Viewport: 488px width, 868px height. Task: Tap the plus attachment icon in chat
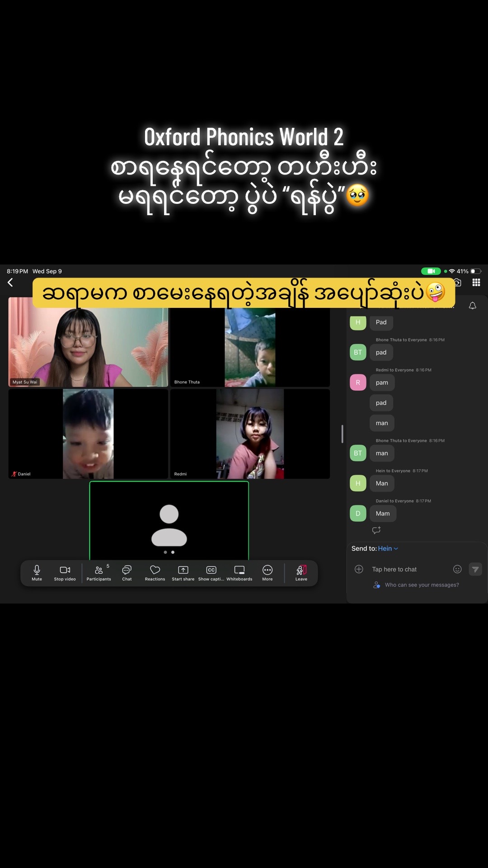[x=359, y=569]
